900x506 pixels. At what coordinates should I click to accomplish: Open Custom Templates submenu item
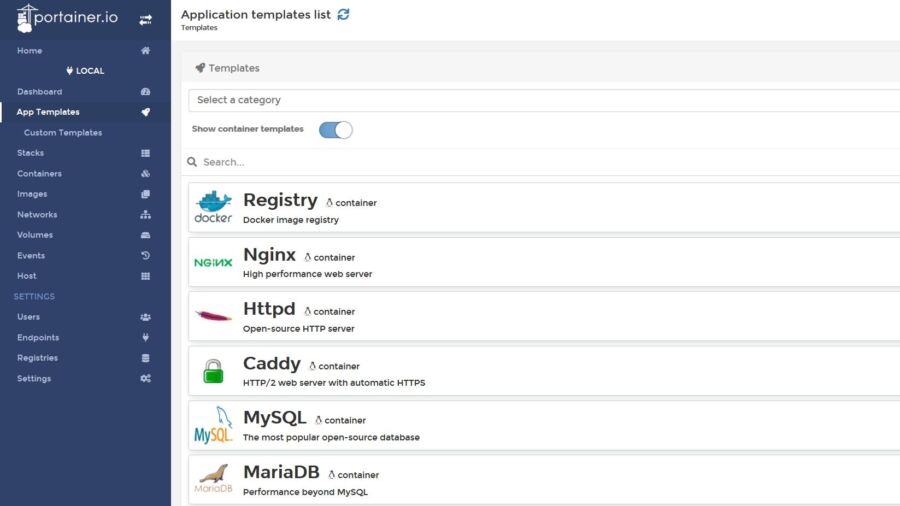pyautogui.click(x=63, y=133)
